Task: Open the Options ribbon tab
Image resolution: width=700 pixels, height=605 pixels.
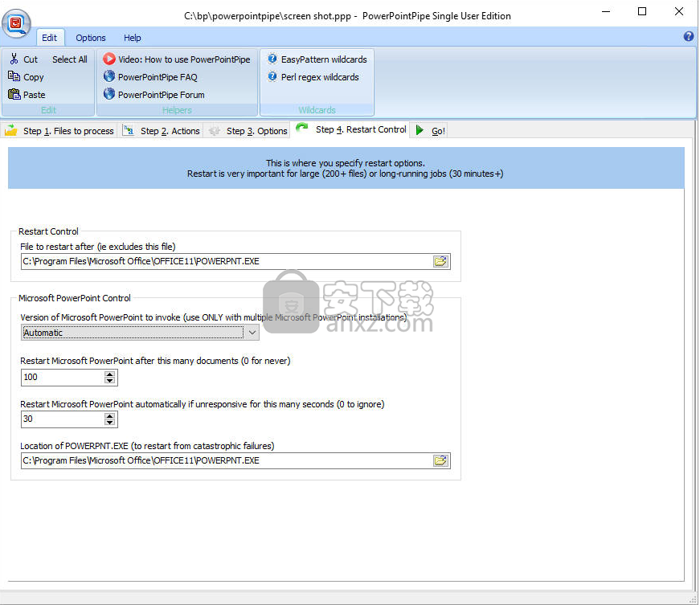Action: tap(91, 38)
